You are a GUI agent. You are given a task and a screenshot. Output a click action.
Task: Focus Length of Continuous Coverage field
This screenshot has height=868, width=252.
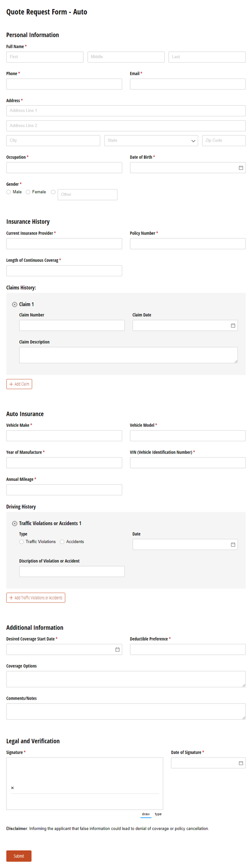[64, 271]
